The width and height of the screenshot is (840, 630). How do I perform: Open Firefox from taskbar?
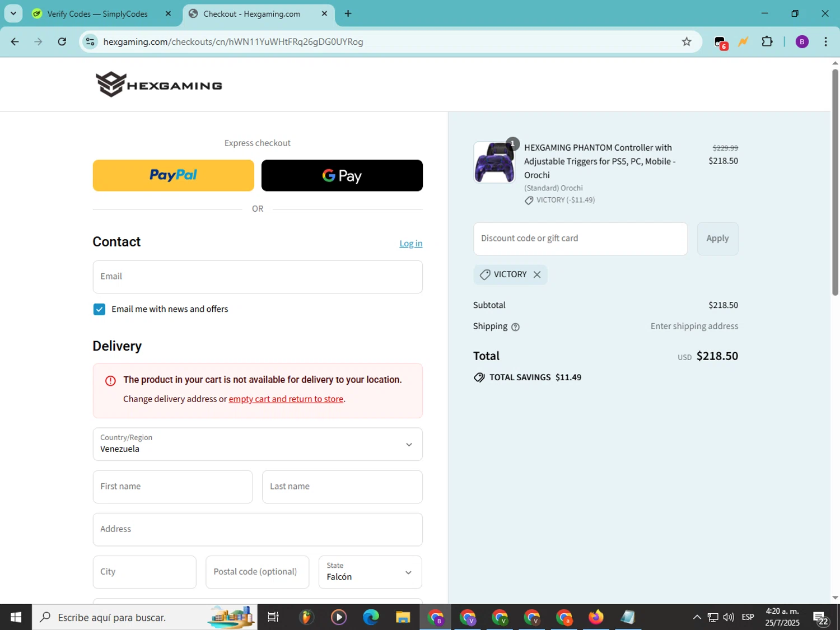pos(596,617)
